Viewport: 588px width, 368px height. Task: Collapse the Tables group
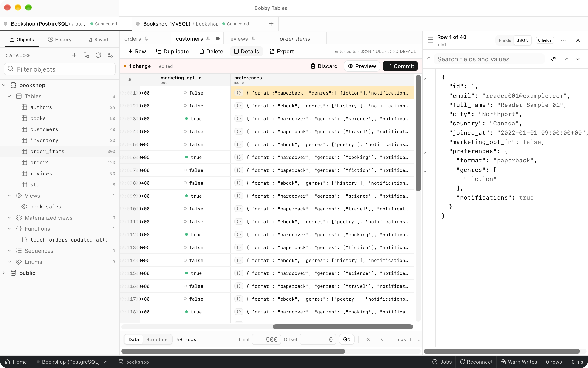(x=9, y=96)
